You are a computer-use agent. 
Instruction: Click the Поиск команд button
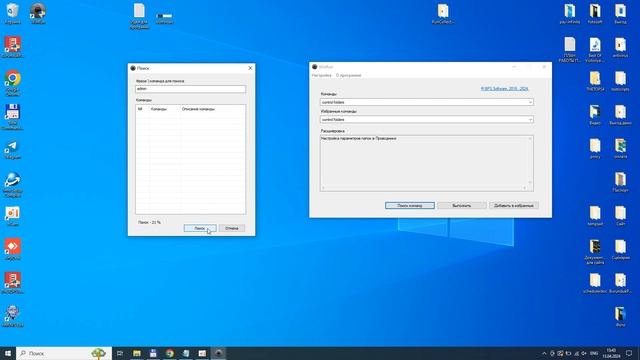(x=410, y=205)
